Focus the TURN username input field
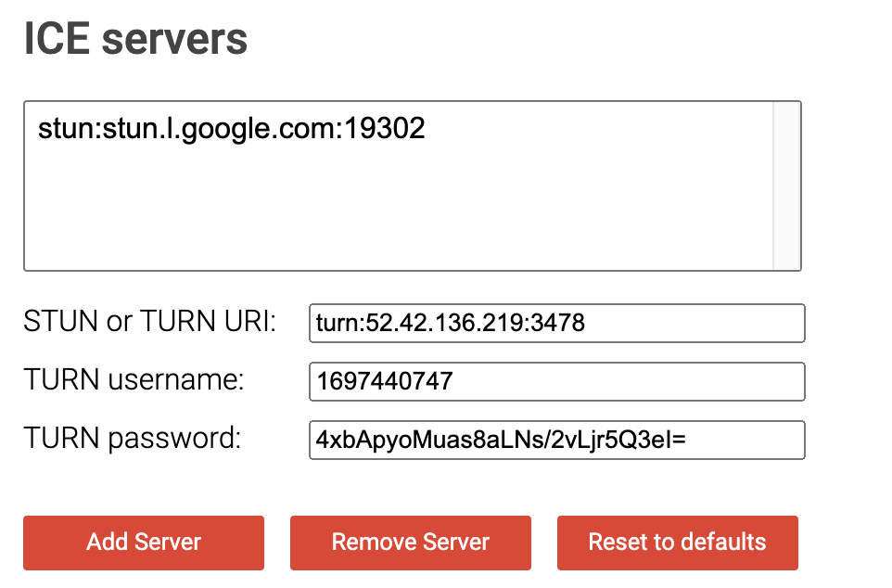 point(556,381)
